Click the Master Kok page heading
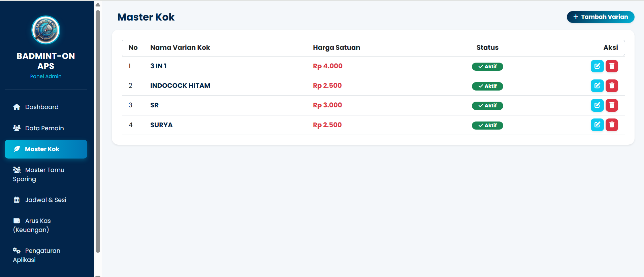 (x=146, y=17)
